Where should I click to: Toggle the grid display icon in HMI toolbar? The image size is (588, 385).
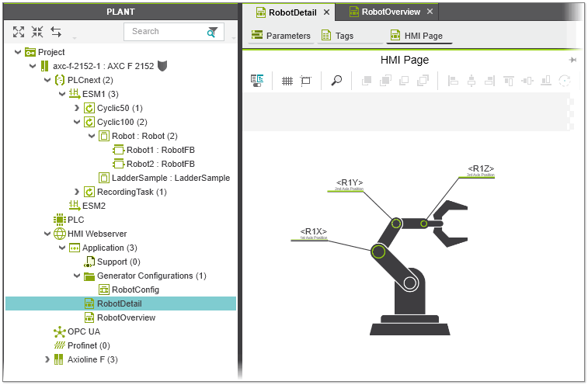click(287, 80)
